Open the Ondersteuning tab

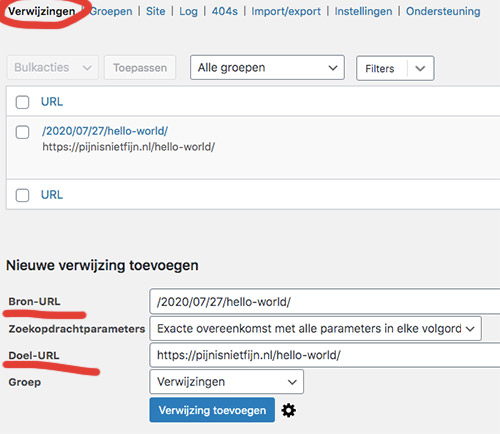point(443,11)
